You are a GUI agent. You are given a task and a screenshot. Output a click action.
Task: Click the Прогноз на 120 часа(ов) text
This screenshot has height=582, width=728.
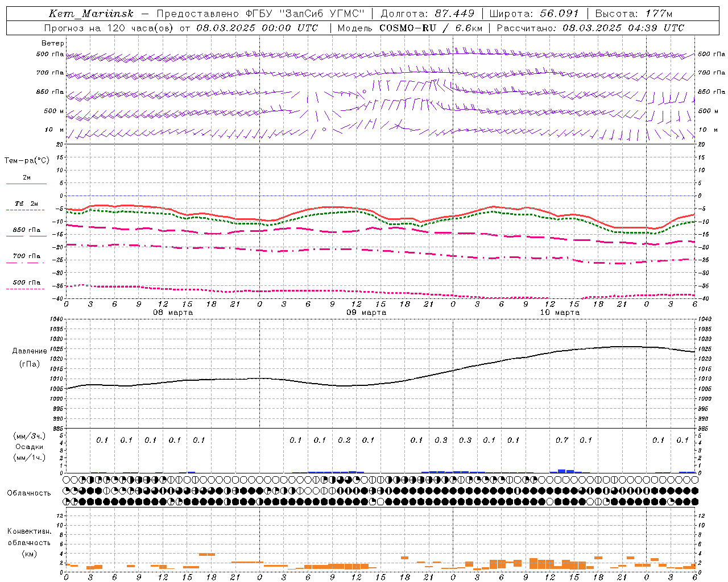point(109,28)
